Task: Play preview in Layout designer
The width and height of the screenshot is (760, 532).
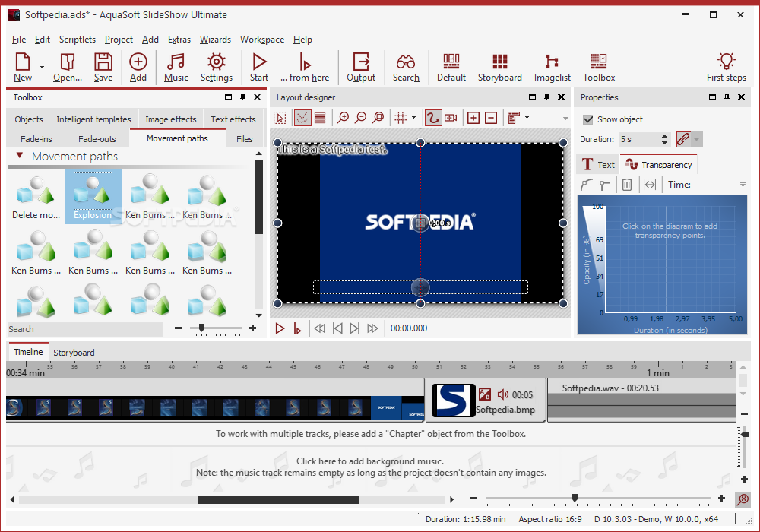Action: 280,328
